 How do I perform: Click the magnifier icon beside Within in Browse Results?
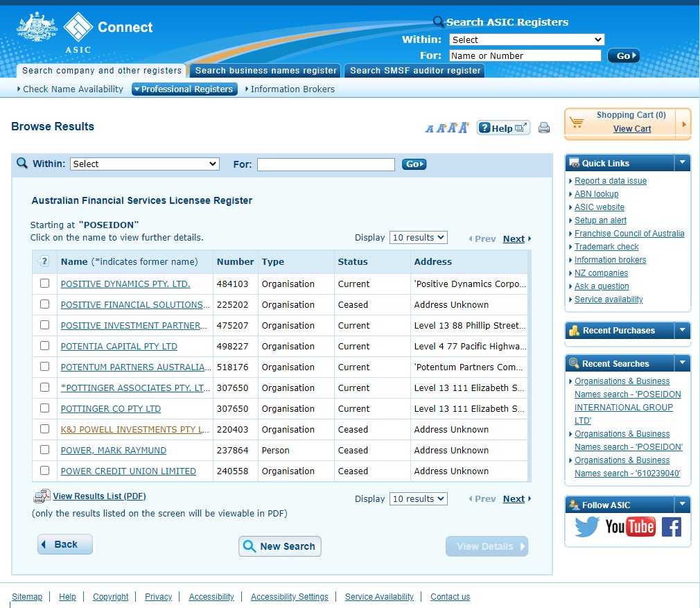[22, 163]
